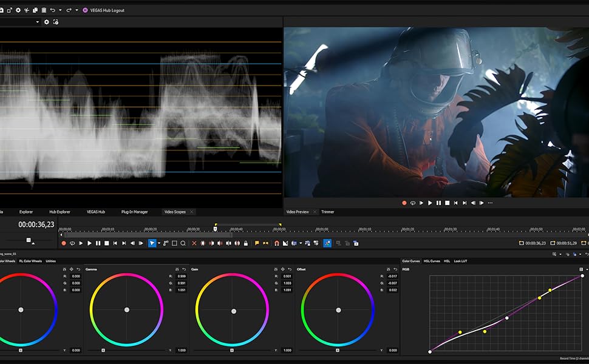Click the Undo arrow in the top toolbar
The image size is (589, 364).
pyautogui.click(x=53, y=10)
